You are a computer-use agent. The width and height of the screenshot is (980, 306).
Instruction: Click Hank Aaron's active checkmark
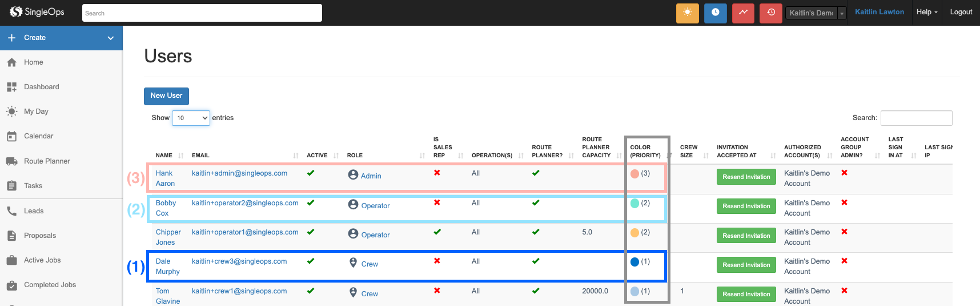(x=311, y=173)
